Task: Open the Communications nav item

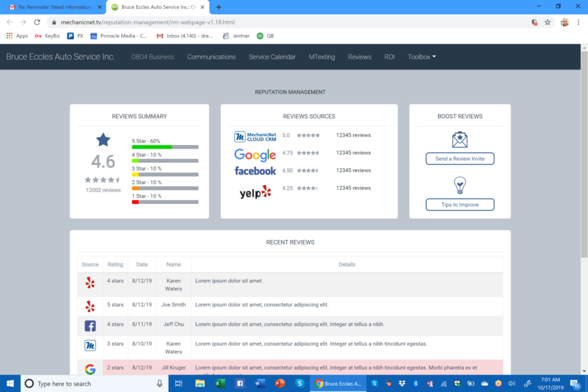Action: click(x=211, y=57)
